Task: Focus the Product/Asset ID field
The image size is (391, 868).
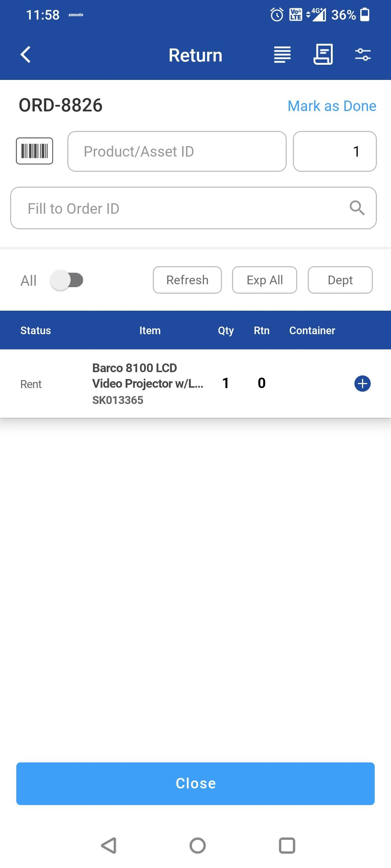Action: pos(177,152)
